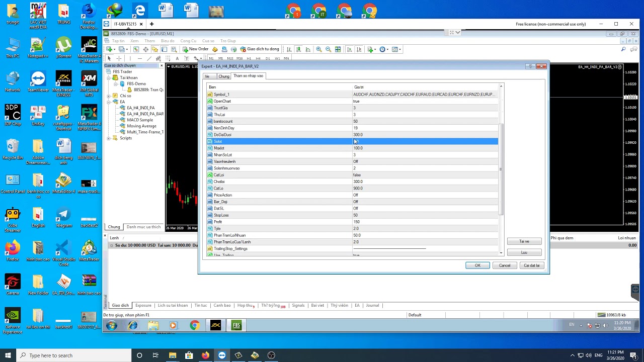
Task: Select the 'StopLoss' parameter row
Action: click(352, 215)
